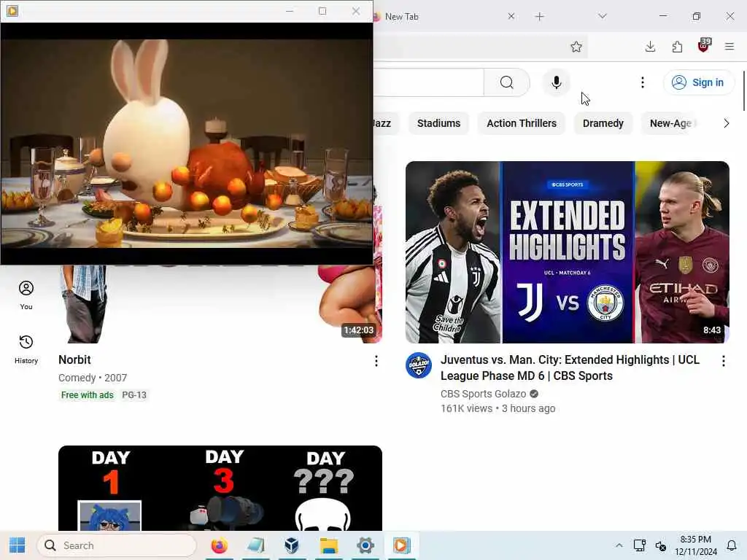The image size is (747, 560).
Task: Click the Comedy • 2007 text
Action: (93, 378)
